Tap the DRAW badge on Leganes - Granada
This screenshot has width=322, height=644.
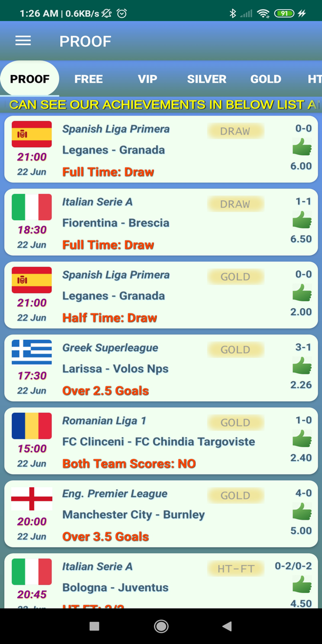(x=236, y=131)
